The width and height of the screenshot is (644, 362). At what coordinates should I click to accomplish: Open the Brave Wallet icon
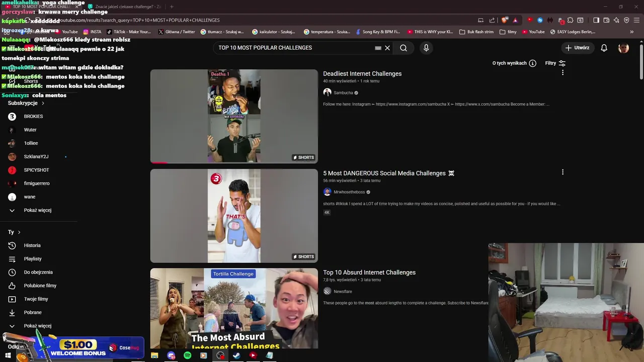tap(606, 20)
